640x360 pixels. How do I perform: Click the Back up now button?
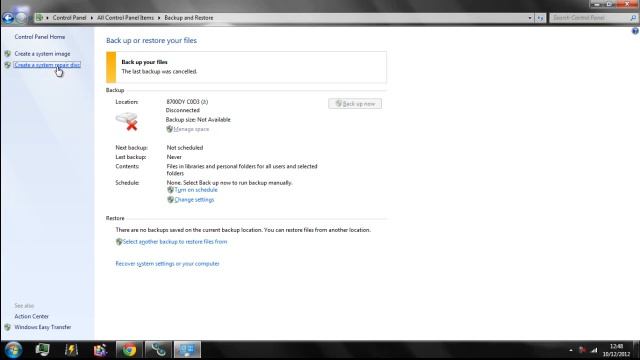click(x=355, y=104)
